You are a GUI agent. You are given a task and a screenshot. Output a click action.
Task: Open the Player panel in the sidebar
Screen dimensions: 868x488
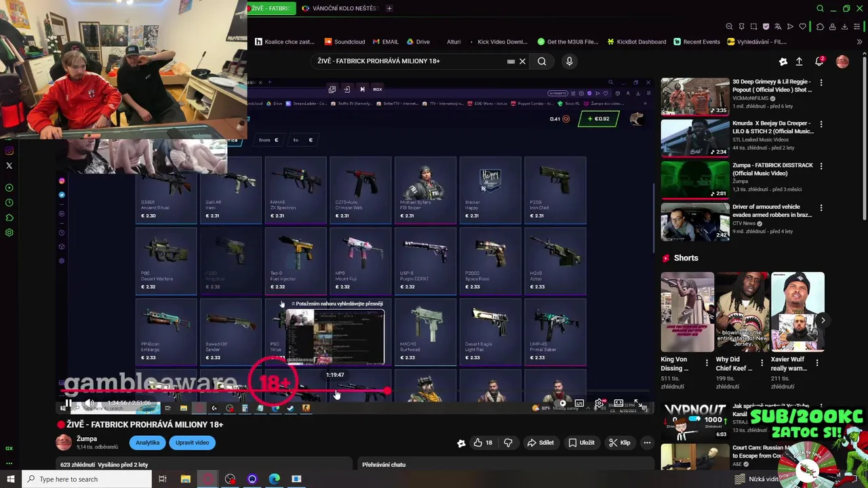(x=9, y=188)
